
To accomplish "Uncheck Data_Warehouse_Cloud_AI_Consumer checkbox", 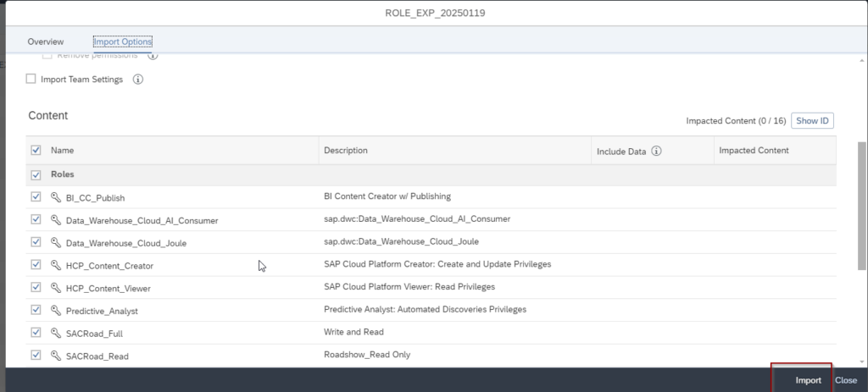I will [x=36, y=220].
